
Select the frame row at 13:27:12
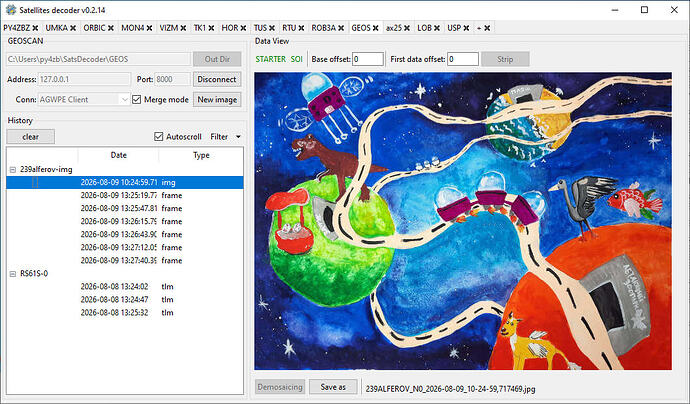[x=125, y=247]
